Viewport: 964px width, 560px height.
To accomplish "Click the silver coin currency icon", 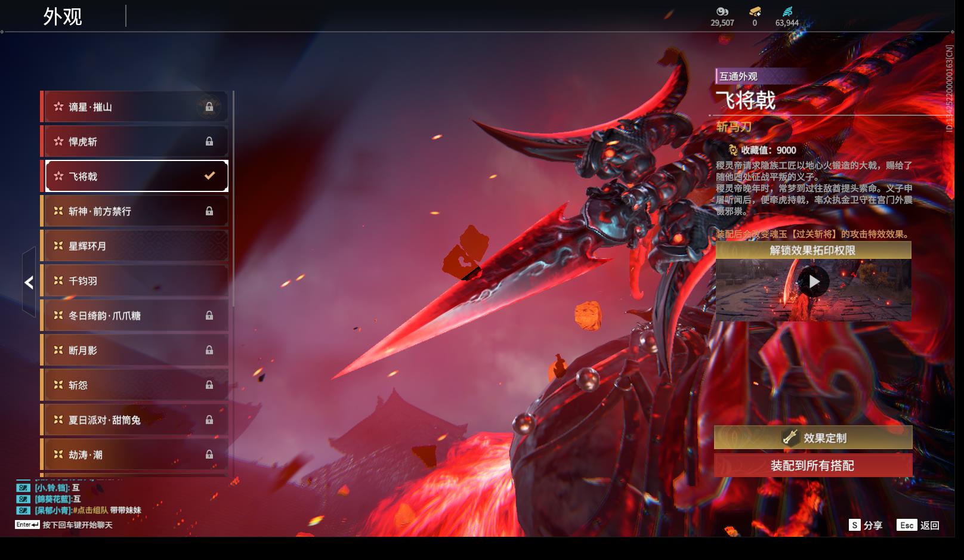I will click(x=722, y=11).
